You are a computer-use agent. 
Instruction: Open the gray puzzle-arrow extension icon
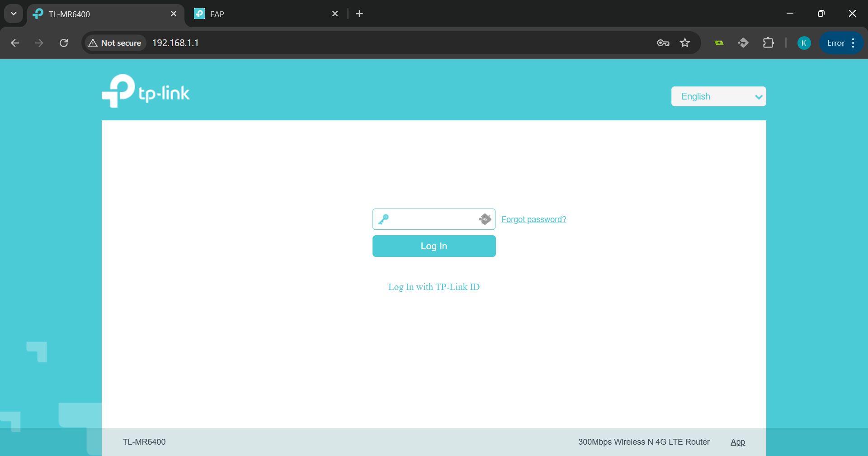coord(743,43)
